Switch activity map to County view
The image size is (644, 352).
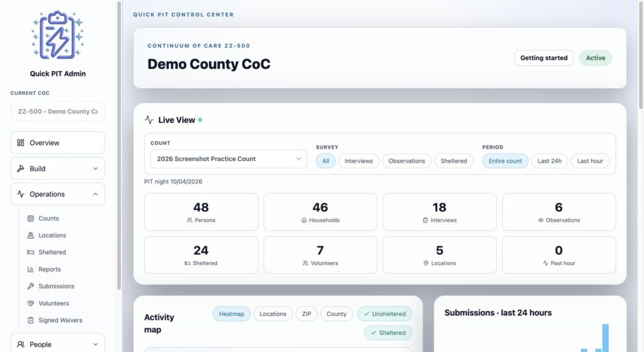point(336,314)
